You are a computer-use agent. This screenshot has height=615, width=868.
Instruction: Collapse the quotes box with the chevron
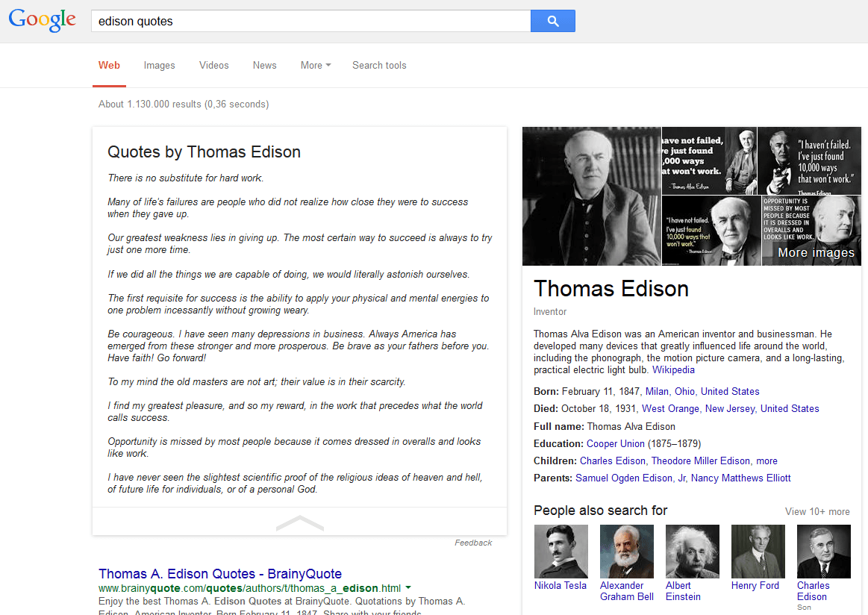click(x=299, y=523)
